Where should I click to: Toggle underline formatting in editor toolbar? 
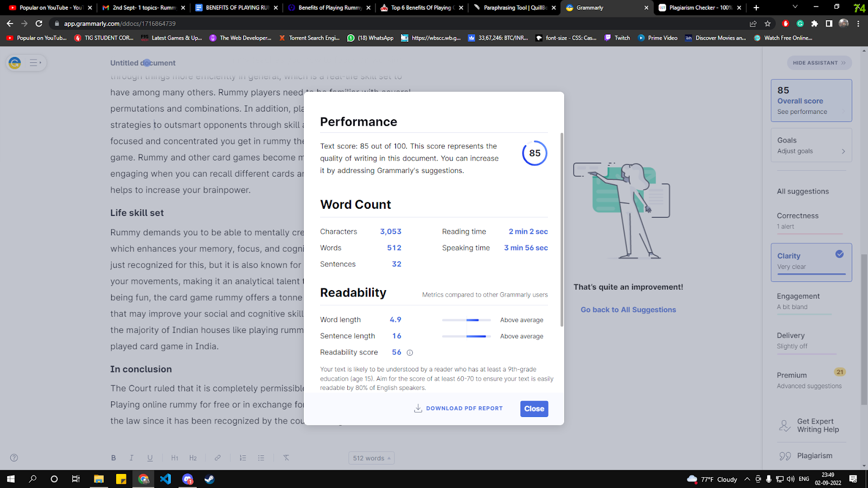(x=150, y=458)
